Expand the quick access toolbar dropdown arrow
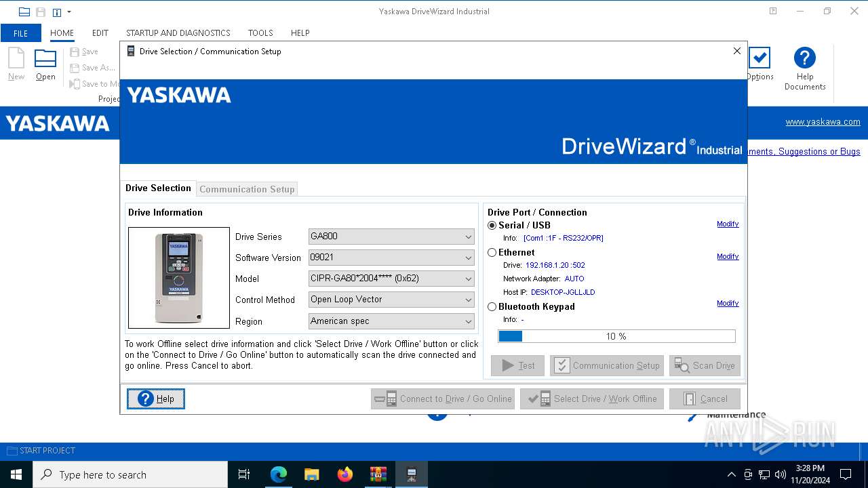The height and width of the screenshot is (488, 868). click(x=69, y=12)
